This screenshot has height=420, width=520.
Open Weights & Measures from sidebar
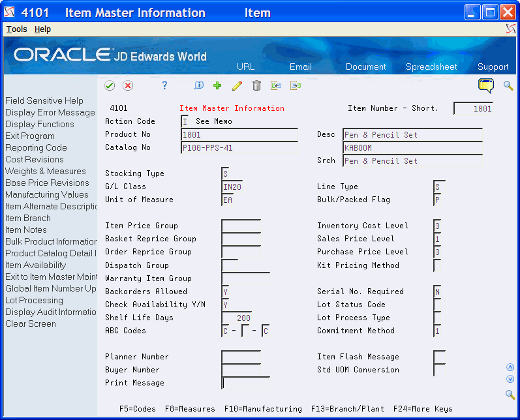[46, 171]
